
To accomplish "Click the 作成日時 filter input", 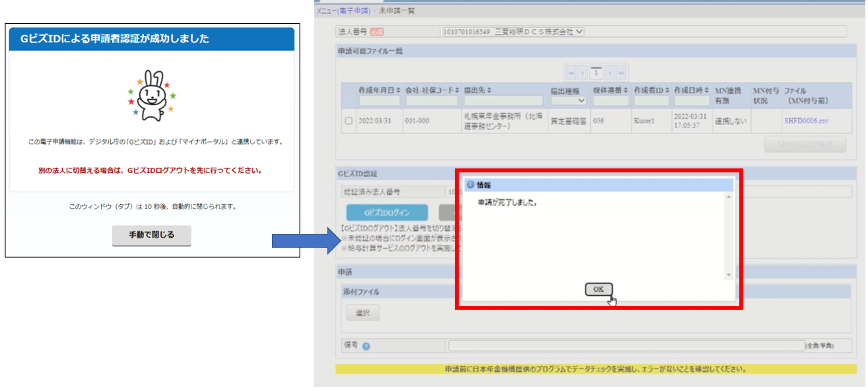I will tap(692, 101).
